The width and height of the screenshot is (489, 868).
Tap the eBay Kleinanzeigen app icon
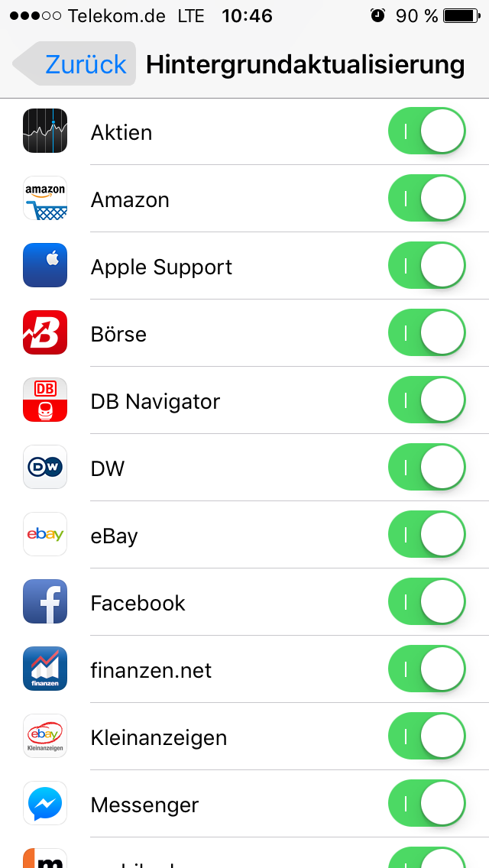point(45,737)
